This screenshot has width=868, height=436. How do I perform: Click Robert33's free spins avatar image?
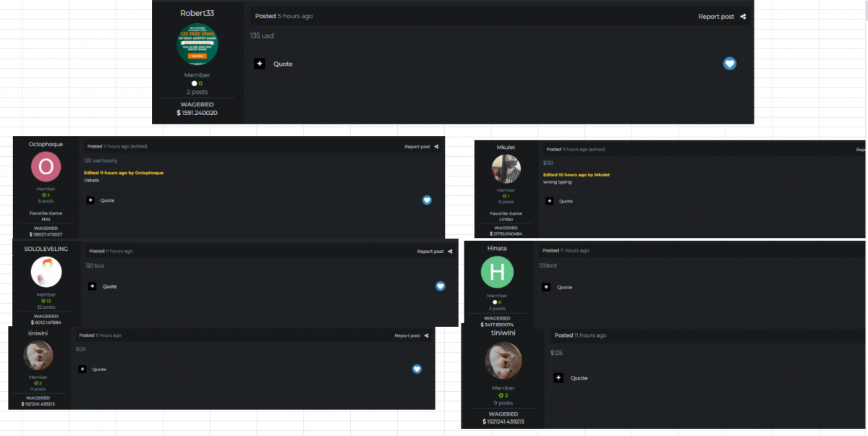197,44
